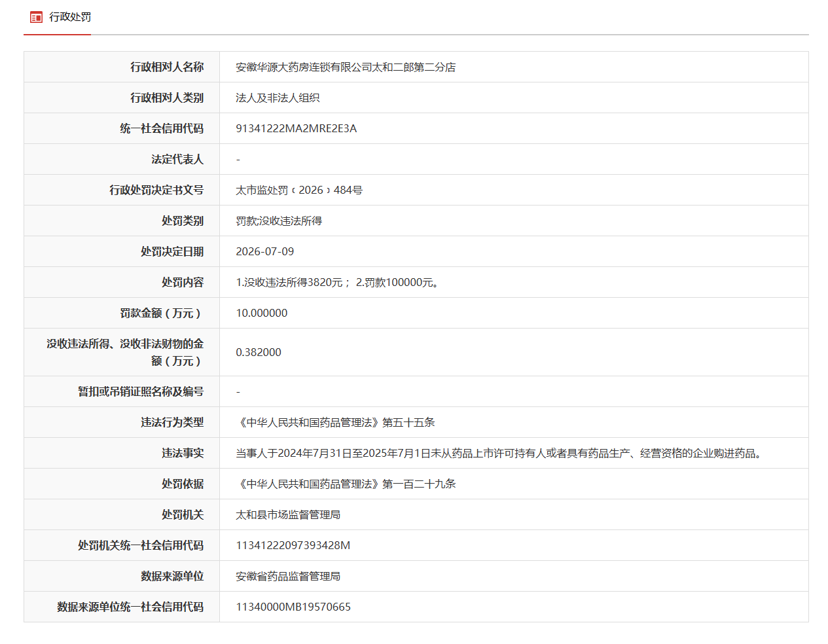Select penalty content 1.没收违法所得3820元
The image size is (828, 644).
[289, 282]
